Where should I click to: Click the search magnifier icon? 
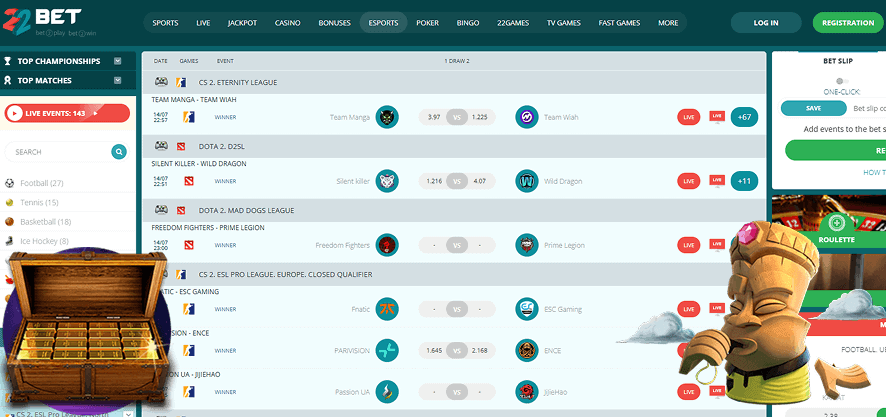click(119, 152)
